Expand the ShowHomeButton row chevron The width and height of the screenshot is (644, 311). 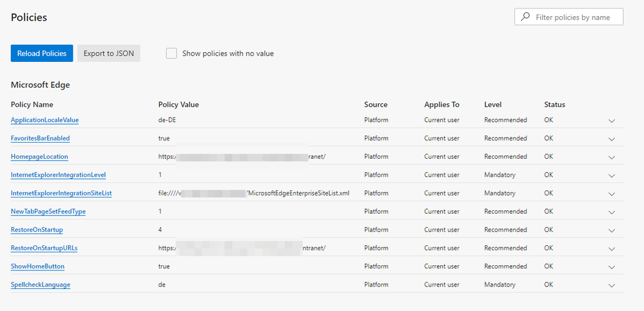click(612, 267)
